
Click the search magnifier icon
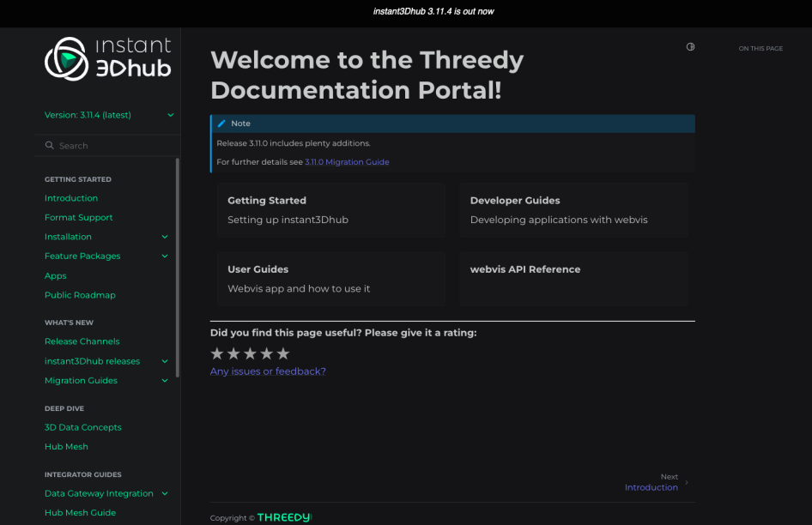[x=49, y=146]
